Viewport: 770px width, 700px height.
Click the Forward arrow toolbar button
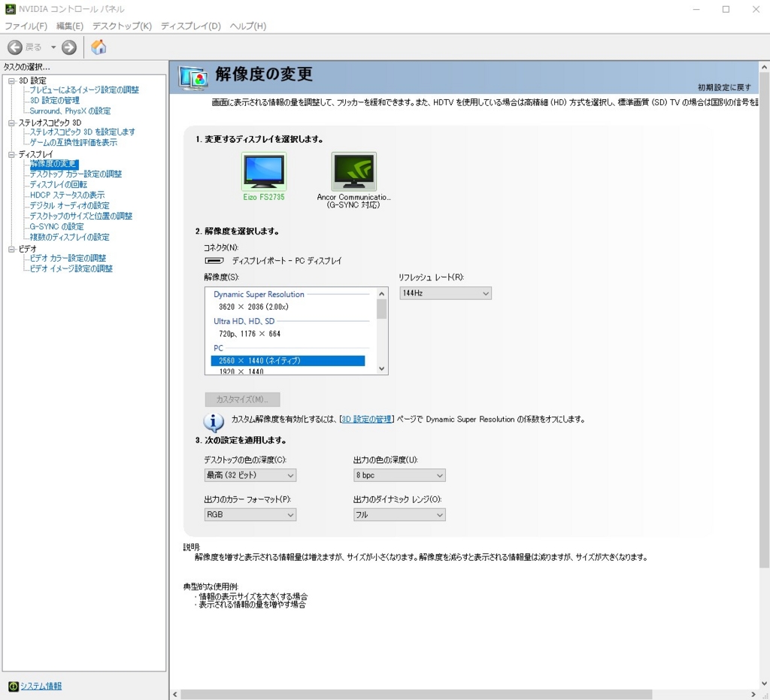point(69,47)
